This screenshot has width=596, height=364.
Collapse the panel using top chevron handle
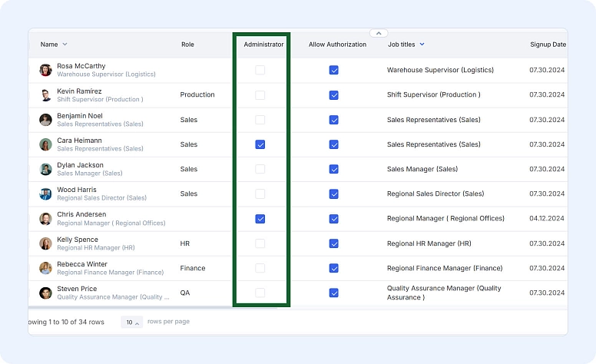tap(378, 33)
